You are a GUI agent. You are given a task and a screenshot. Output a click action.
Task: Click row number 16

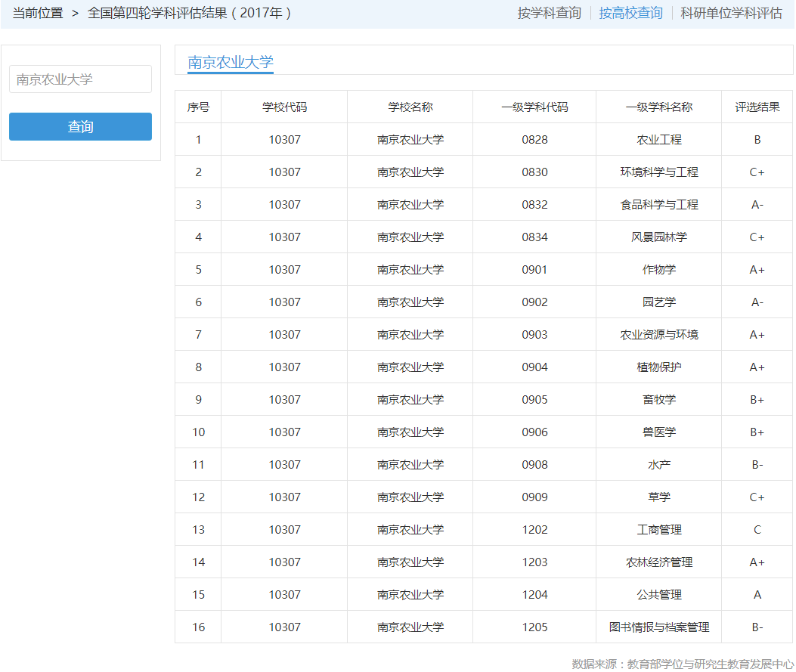199,627
